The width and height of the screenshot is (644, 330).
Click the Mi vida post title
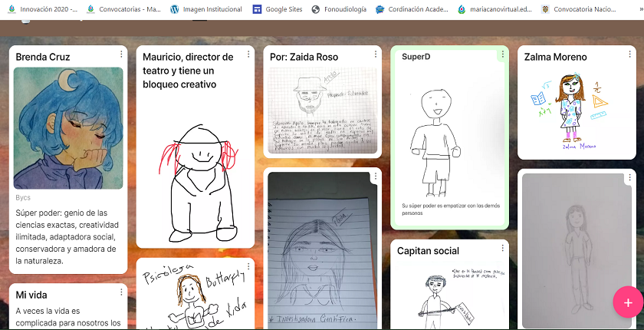pos(31,295)
